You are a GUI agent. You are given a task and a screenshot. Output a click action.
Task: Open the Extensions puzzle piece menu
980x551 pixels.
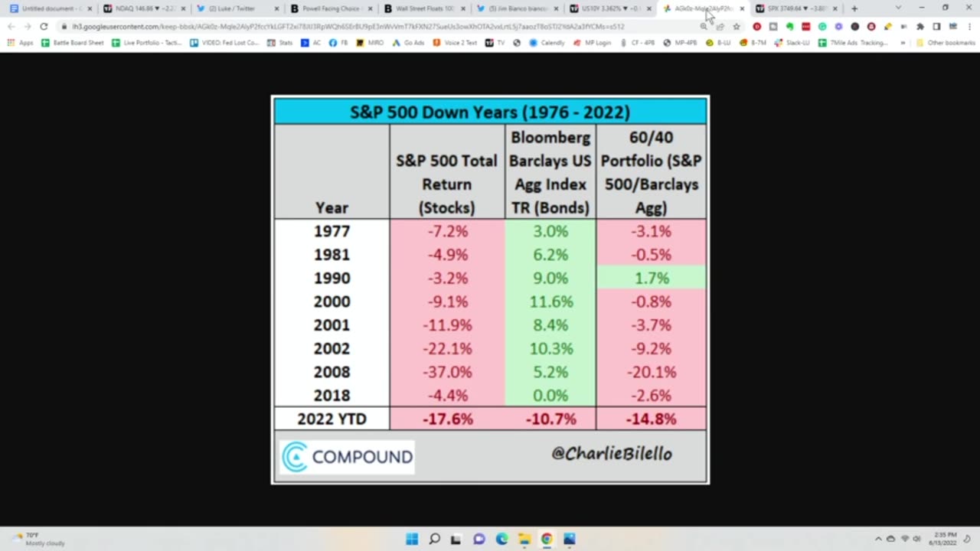coord(920,26)
